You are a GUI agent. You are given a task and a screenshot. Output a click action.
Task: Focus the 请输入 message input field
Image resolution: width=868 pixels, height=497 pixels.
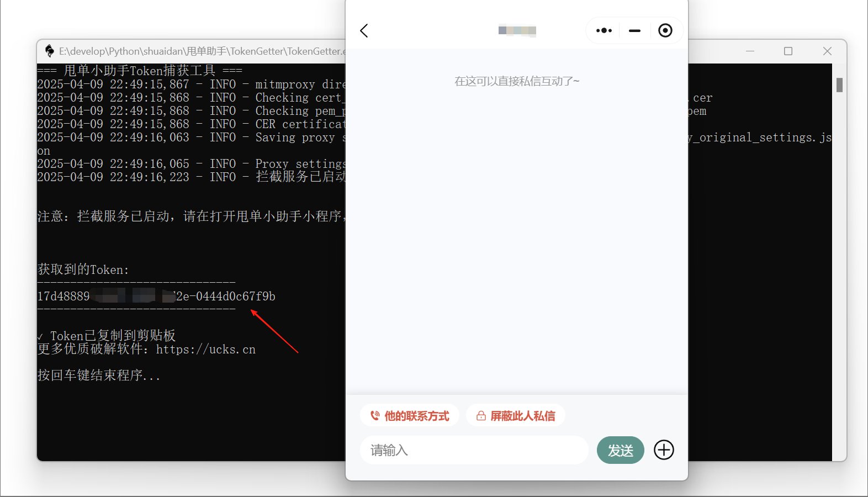click(474, 450)
